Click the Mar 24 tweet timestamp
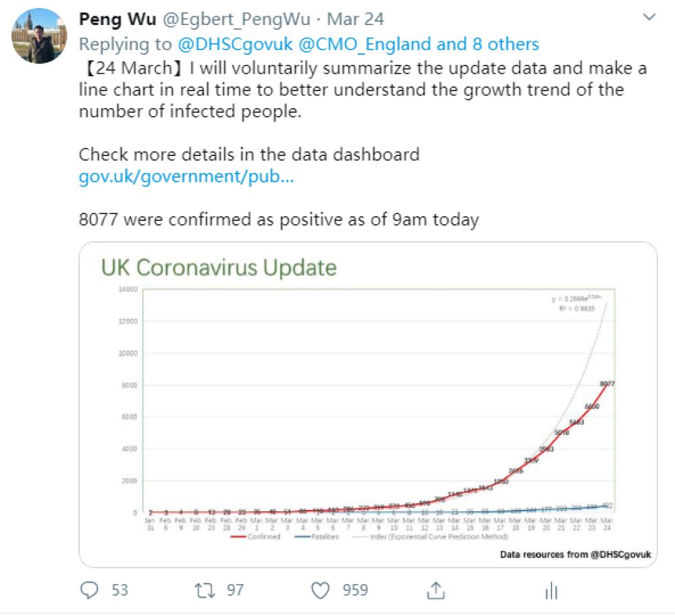This screenshot has width=675, height=616. [356, 19]
